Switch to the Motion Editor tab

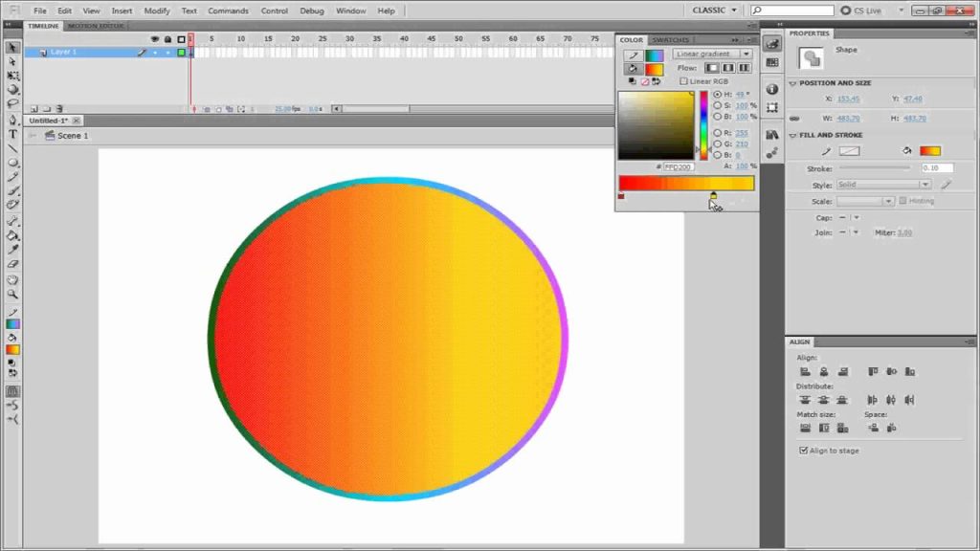(96, 26)
